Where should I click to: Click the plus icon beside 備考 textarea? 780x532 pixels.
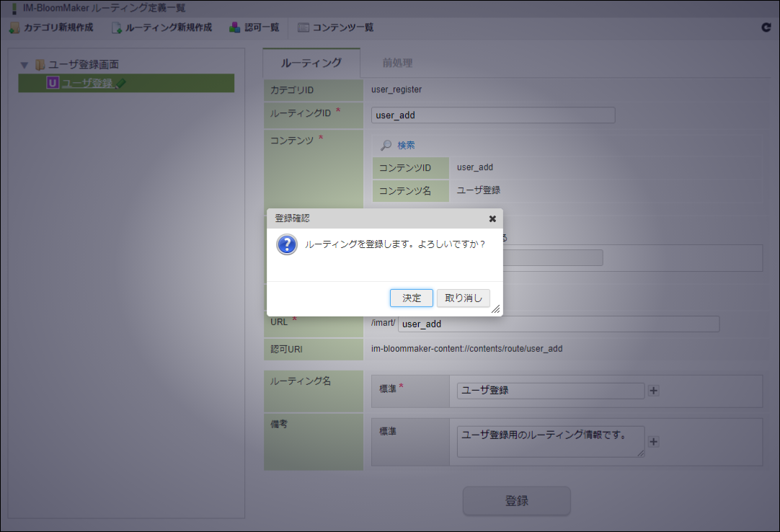tap(654, 441)
